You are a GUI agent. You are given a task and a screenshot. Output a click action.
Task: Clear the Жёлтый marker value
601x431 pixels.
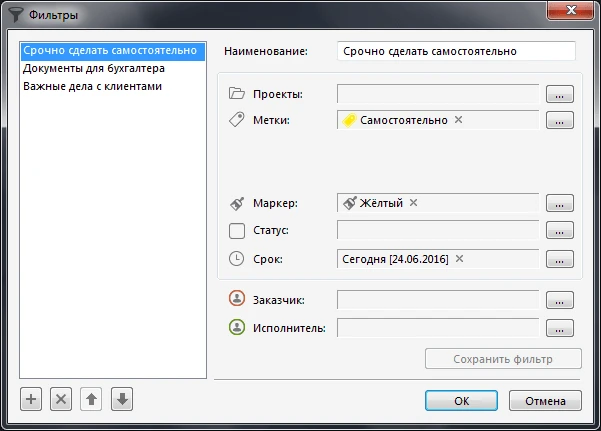pos(413,203)
